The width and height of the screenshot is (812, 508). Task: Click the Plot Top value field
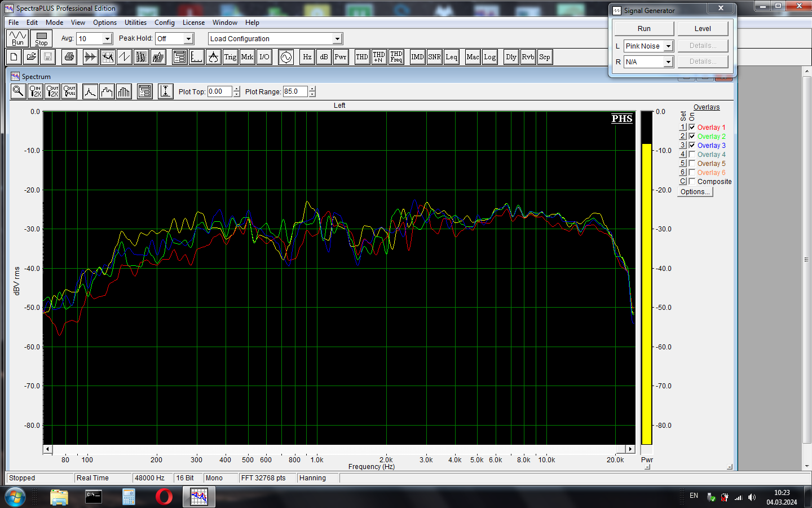[219, 91]
